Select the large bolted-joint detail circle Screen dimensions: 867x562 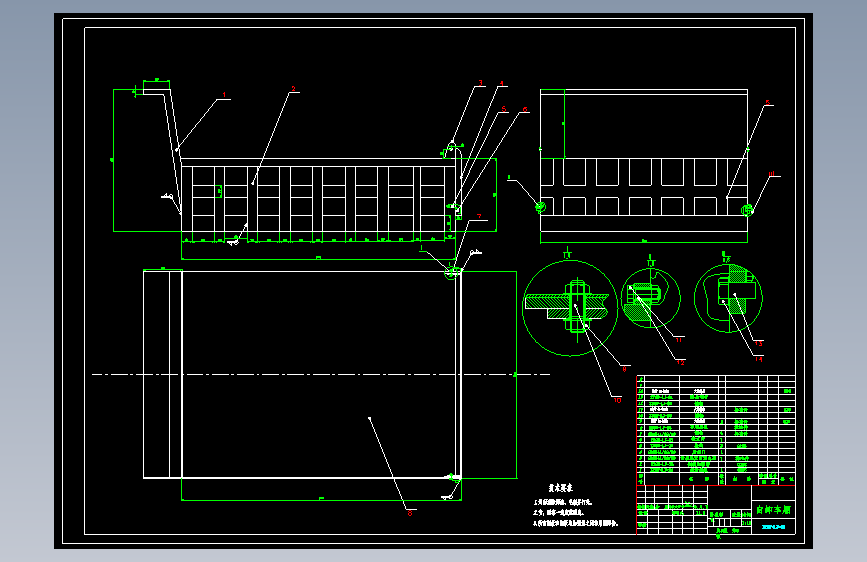570,308
